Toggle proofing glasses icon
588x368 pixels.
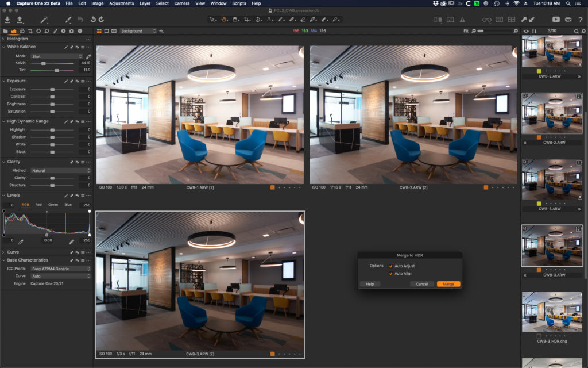coord(487,20)
